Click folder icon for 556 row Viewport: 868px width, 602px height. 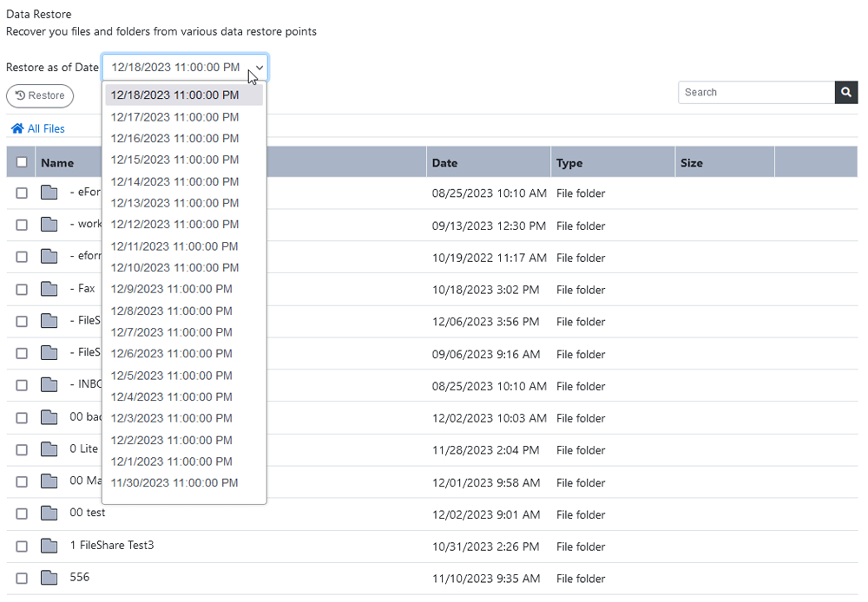49,578
